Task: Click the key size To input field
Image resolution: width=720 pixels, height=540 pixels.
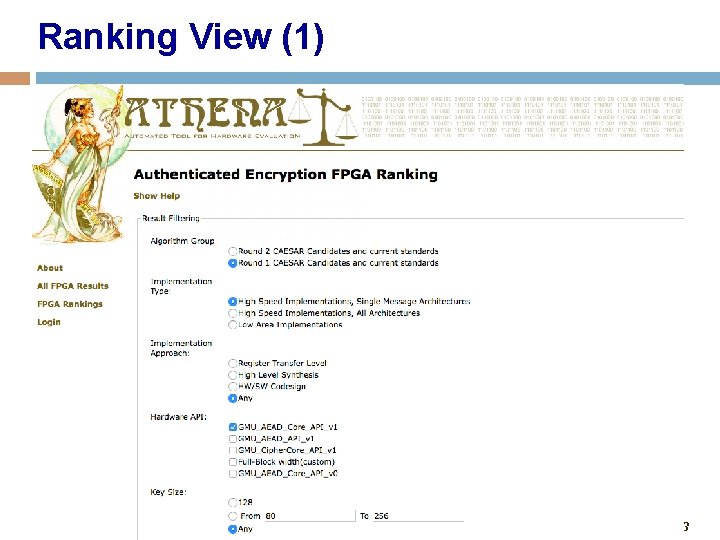Action: [418, 516]
